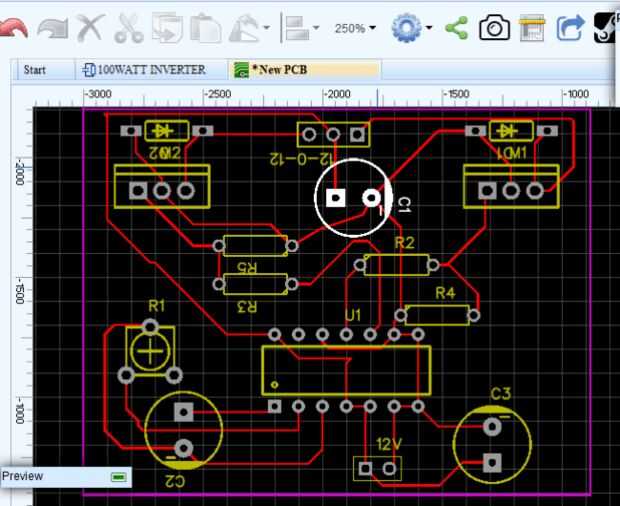
Task: Click the black wrench tools icon
Action: pos(607,28)
